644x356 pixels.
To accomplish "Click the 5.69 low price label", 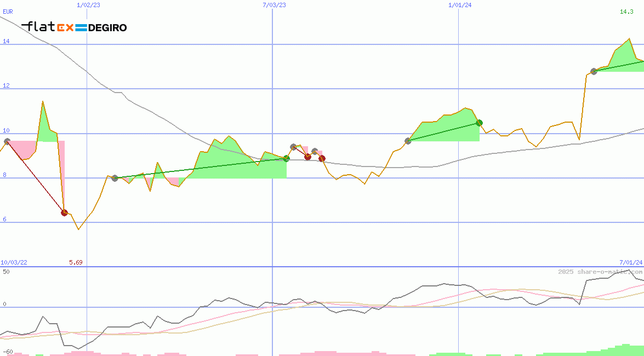I will pyautogui.click(x=76, y=263).
